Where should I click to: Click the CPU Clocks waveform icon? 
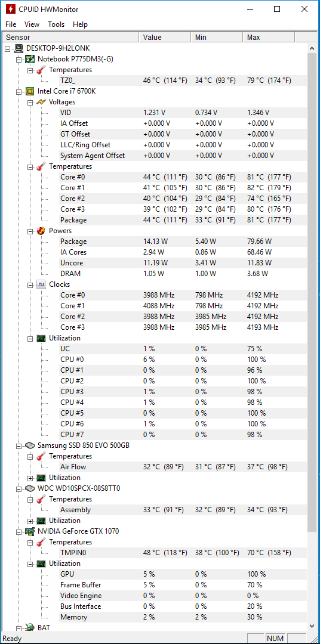click(41, 284)
